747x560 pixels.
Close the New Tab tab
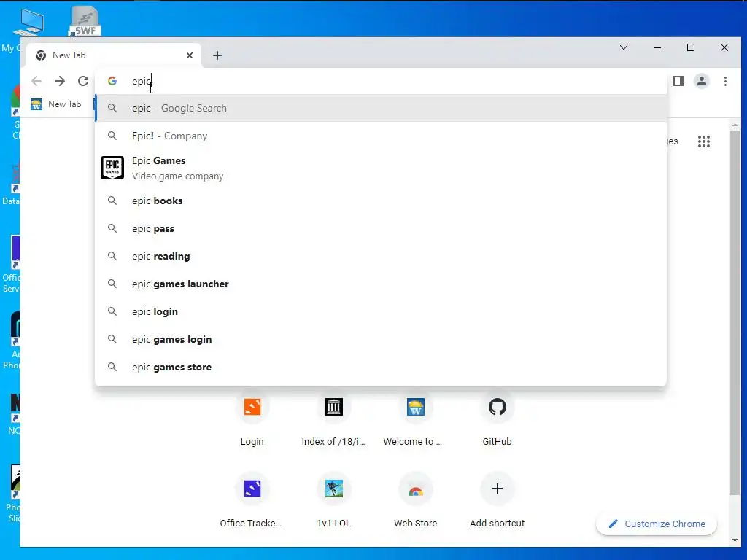tap(190, 55)
